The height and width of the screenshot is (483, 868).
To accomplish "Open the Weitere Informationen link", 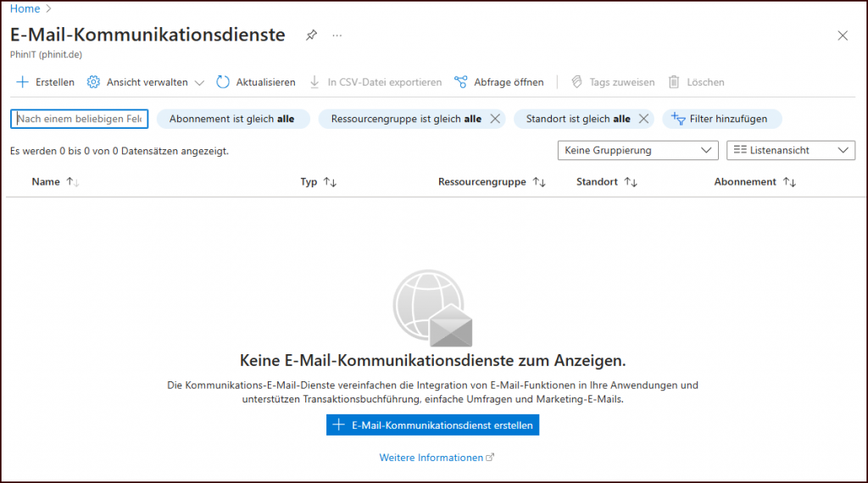I will coord(437,458).
